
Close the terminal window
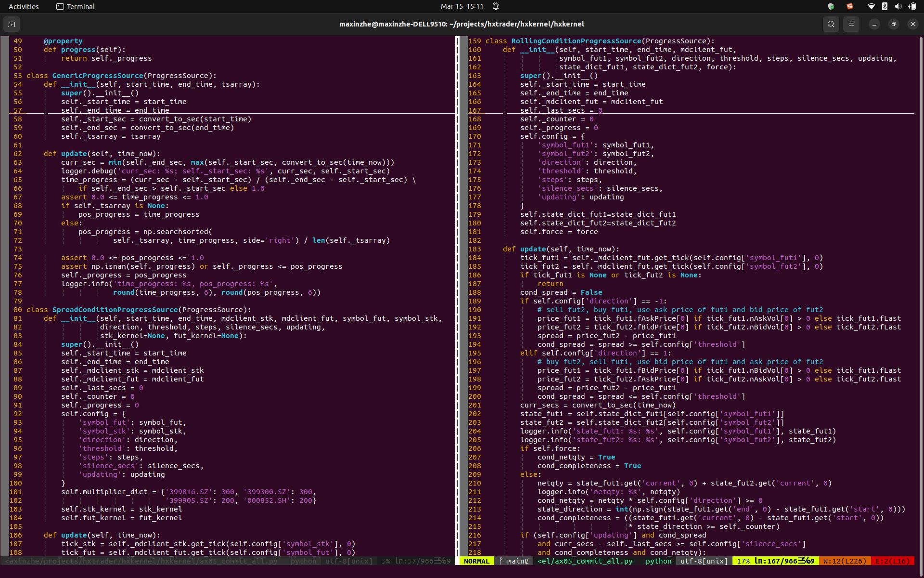(x=912, y=24)
